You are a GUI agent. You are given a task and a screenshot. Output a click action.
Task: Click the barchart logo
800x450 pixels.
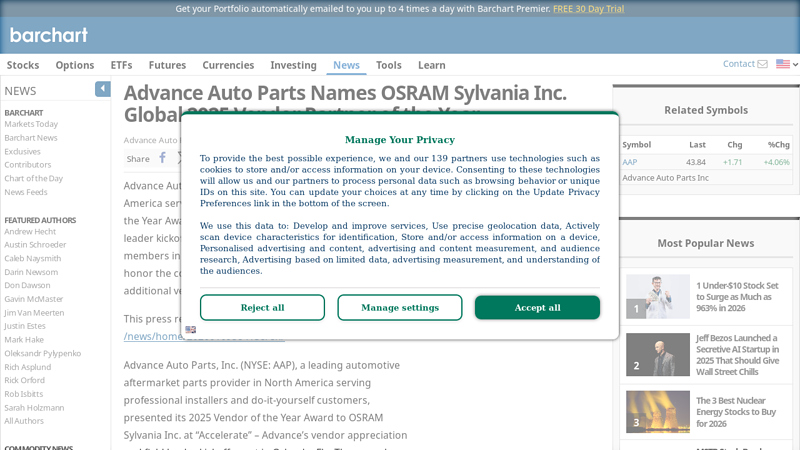coord(48,35)
